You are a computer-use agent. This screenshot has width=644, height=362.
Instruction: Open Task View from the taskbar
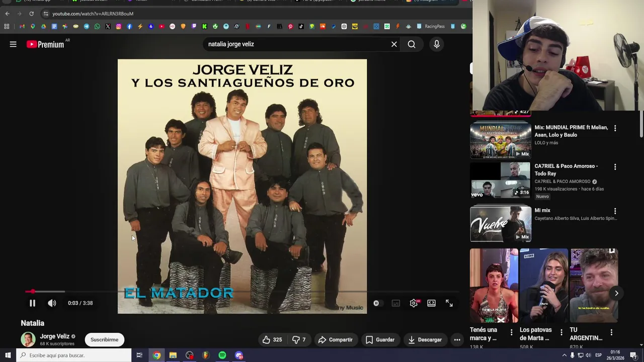139,355
